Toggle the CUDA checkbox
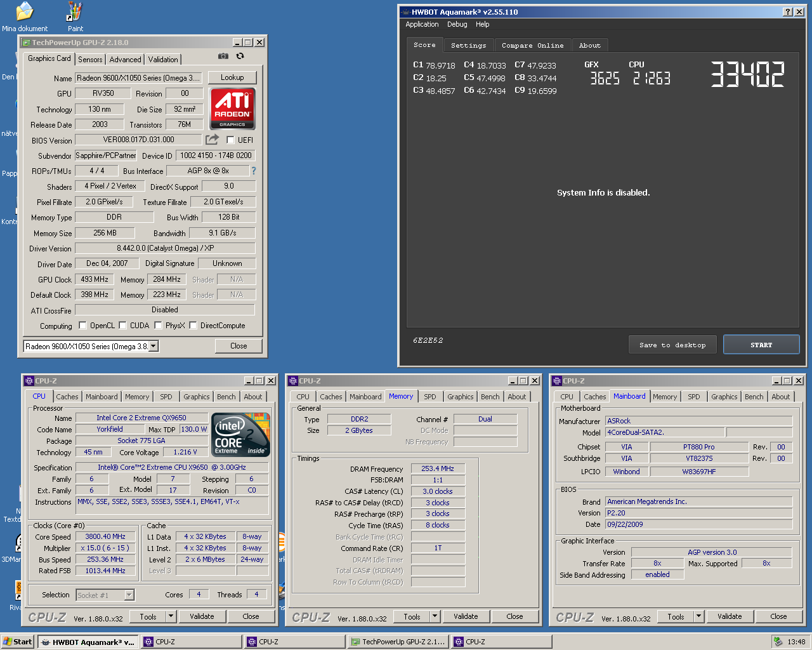812x650 pixels. [122, 326]
